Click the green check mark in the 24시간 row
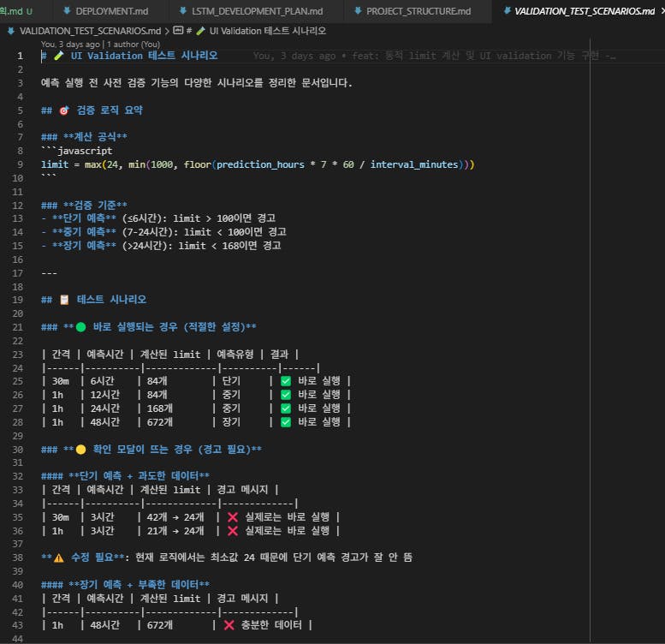The width and height of the screenshot is (665, 644). coord(286,408)
